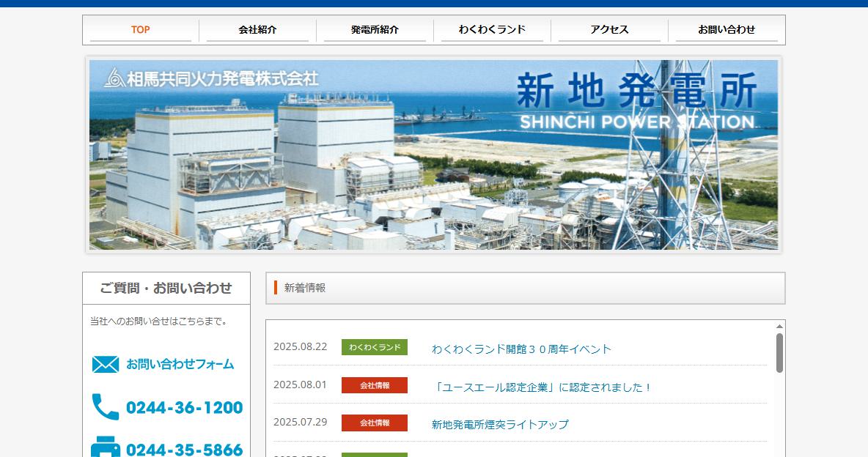Click phone number 0244-36-1200

coord(184,408)
